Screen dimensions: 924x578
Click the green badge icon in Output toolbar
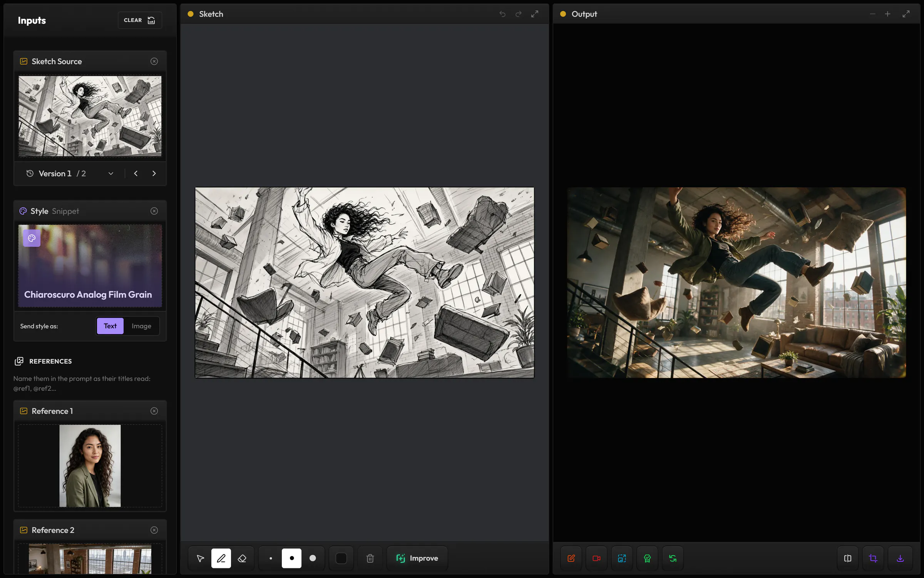point(647,558)
